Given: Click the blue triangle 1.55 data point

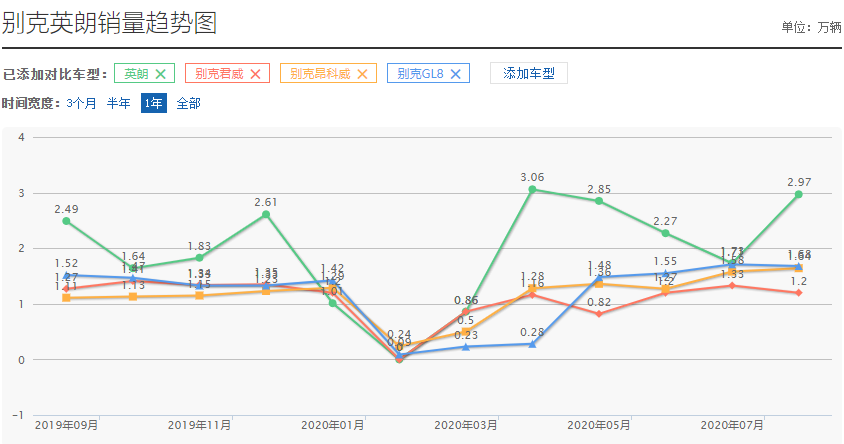Looking at the screenshot, I should pos(665,273).
